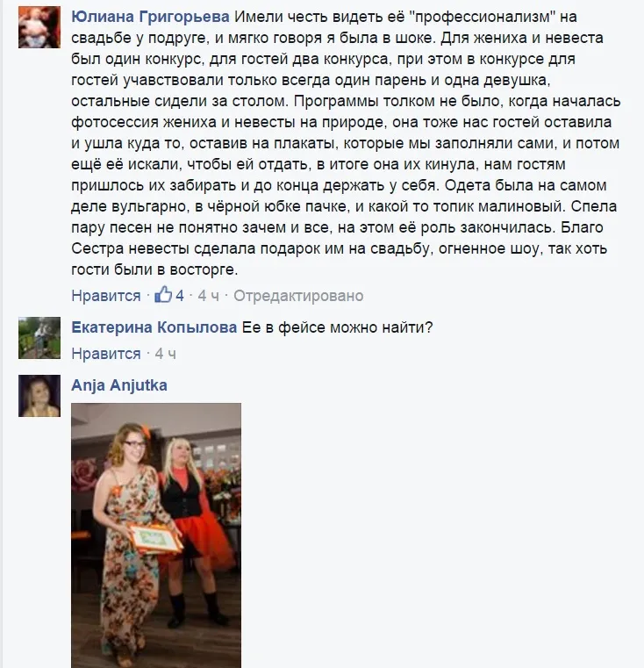Open Anja Anjutka's profile name link
The height and width of the screenshot is (668, 644).
119,385
